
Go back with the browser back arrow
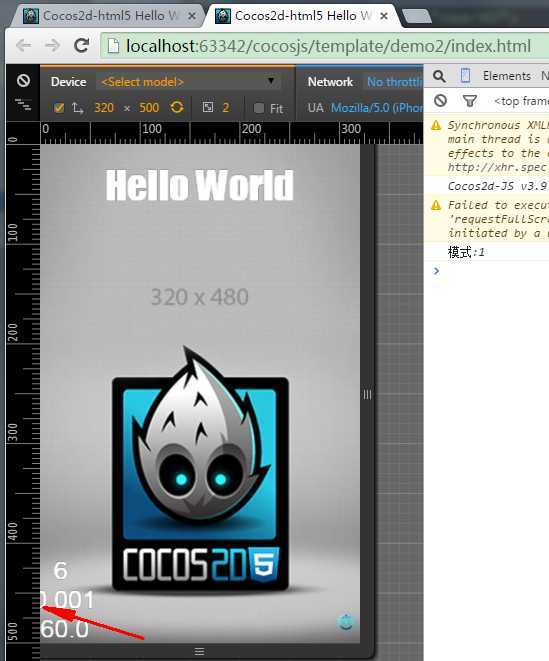[x=24, y=45]
